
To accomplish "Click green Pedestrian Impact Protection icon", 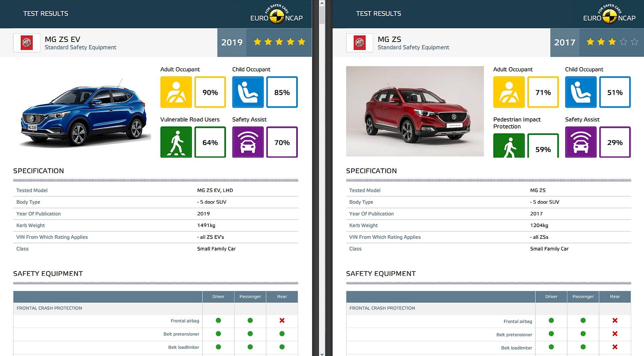I will pyautogui.click(x=509, y=146).
